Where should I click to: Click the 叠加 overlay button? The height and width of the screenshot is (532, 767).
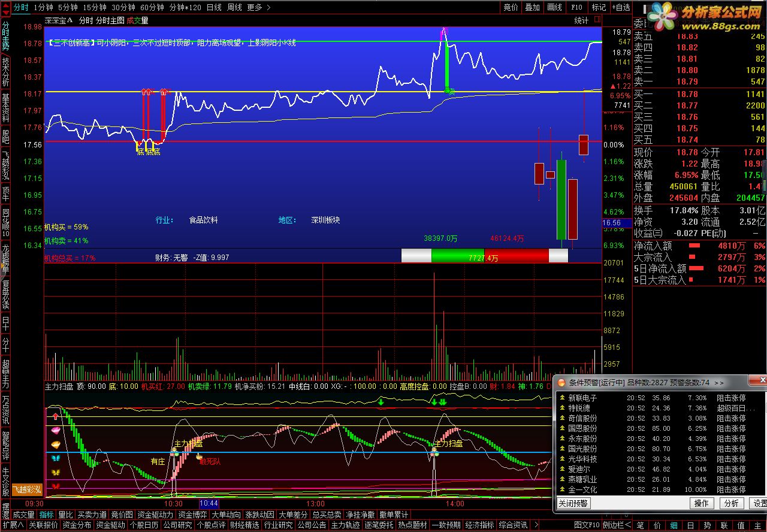532,7
